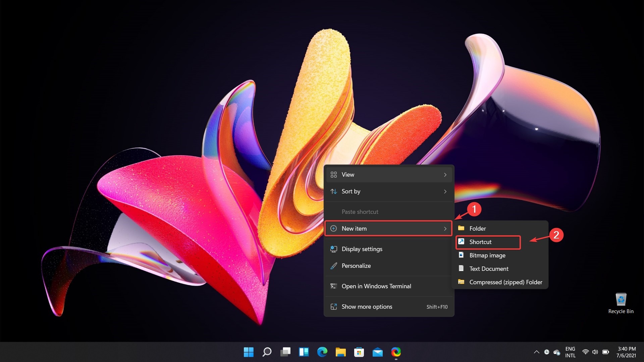Image resolution: width=644 pixels, height=362 pixels.
Task: Open Task View from the taskbar
Action: (285, 352)
